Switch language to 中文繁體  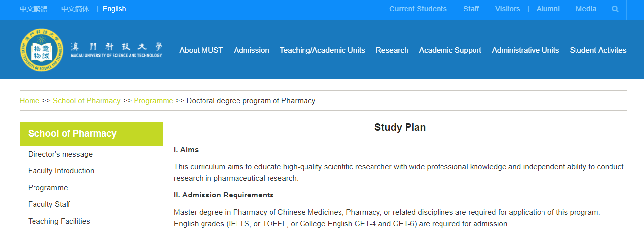pos(34,9)
